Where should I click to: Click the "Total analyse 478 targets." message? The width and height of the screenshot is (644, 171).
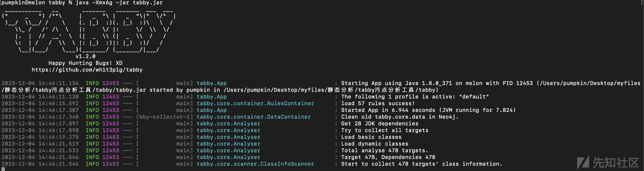pyautogui.click(x=384, y=151)
